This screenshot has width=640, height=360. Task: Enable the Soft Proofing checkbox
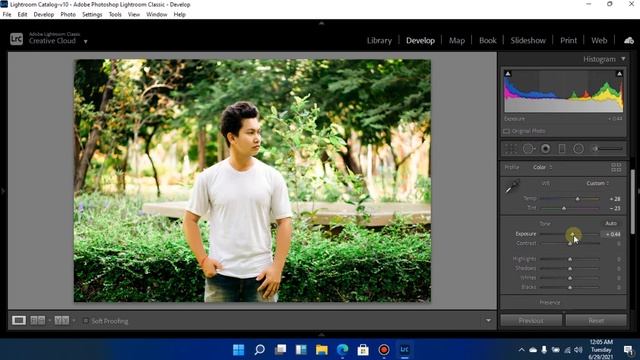point(86,321)
